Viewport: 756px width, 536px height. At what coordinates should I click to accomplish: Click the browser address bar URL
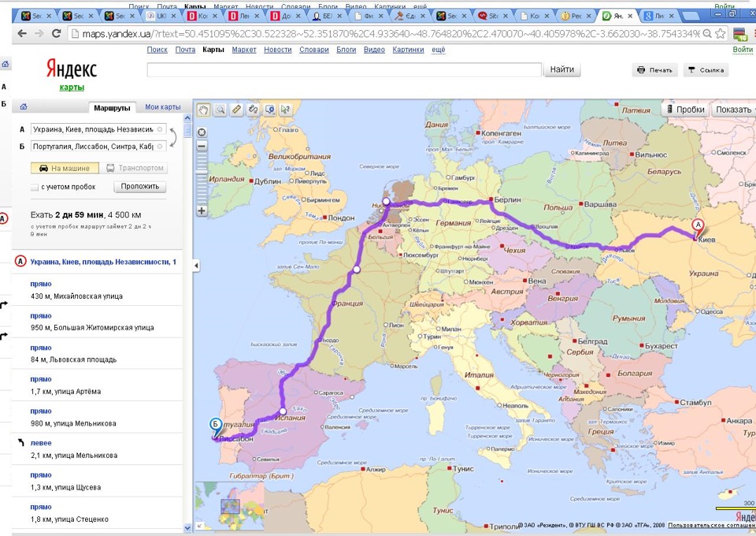[391, 34]
